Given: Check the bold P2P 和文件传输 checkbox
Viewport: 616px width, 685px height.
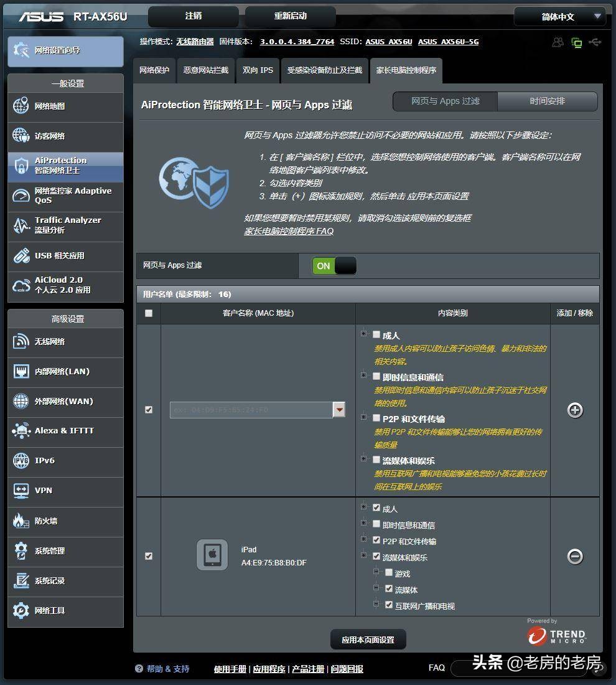Looking at the screenshot, I should click(x=376, y=418).
